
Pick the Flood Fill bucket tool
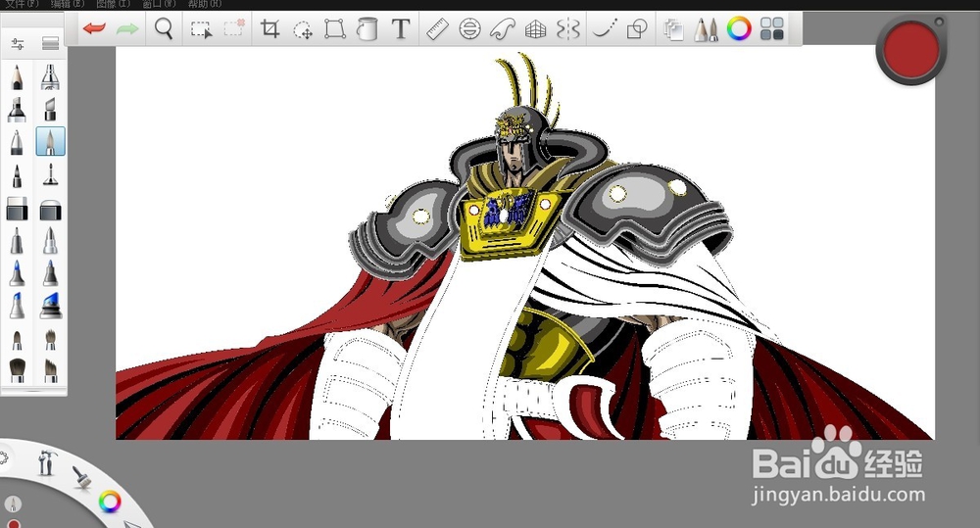(x=367, y=28)
